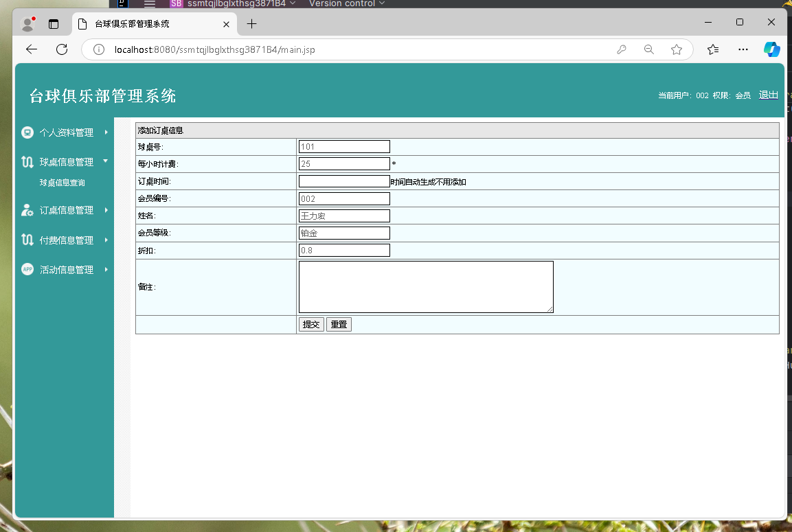Open the 订桌信息管理 menu item
792x532 pixels.
[x=67, y=210]
